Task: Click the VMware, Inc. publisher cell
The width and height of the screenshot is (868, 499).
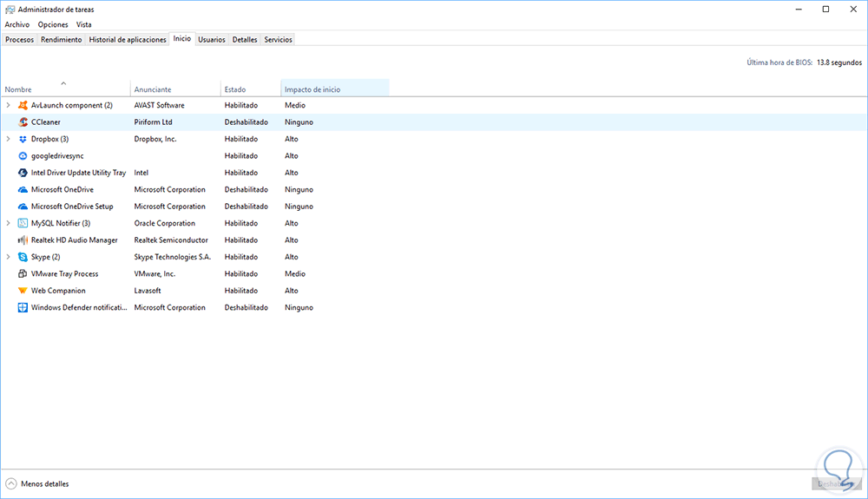Action: click(x=155, y=274)
